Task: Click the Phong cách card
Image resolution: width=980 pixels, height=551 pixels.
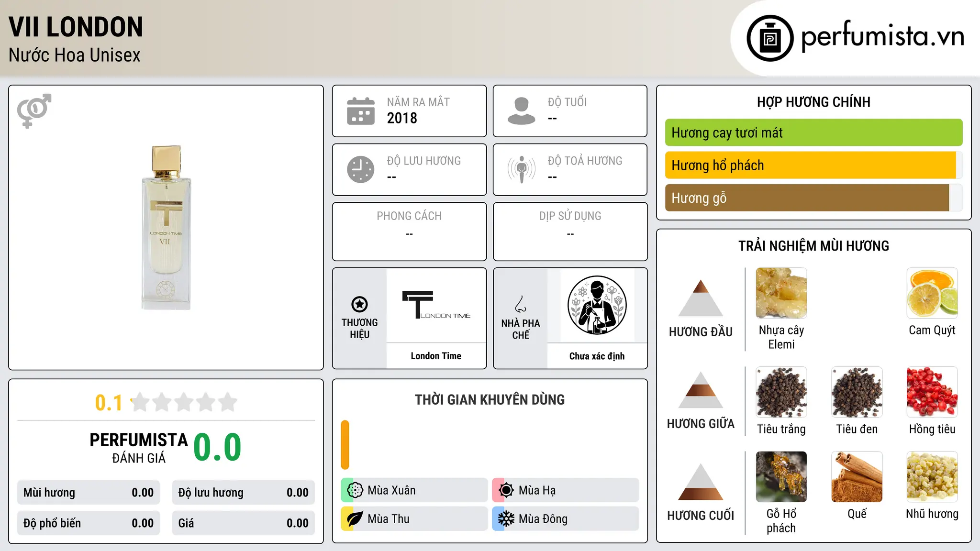Action: click(409, 231)
